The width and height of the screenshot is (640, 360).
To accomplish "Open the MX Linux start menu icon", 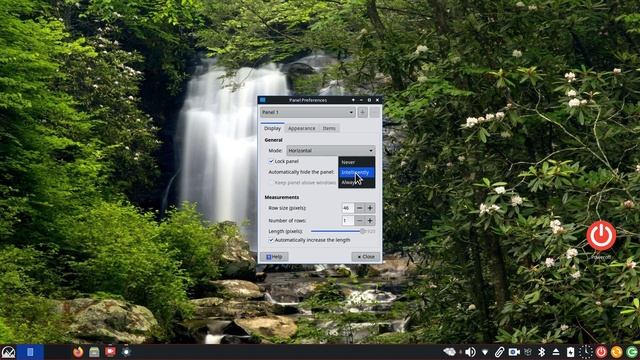I will (8, 352).
